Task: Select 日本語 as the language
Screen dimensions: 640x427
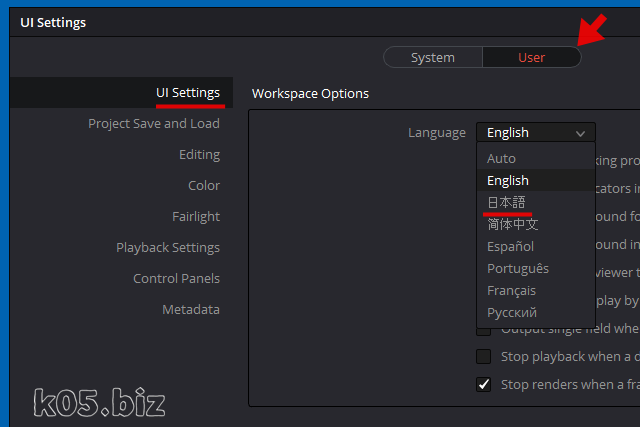Action: click(x=506, y=203)
